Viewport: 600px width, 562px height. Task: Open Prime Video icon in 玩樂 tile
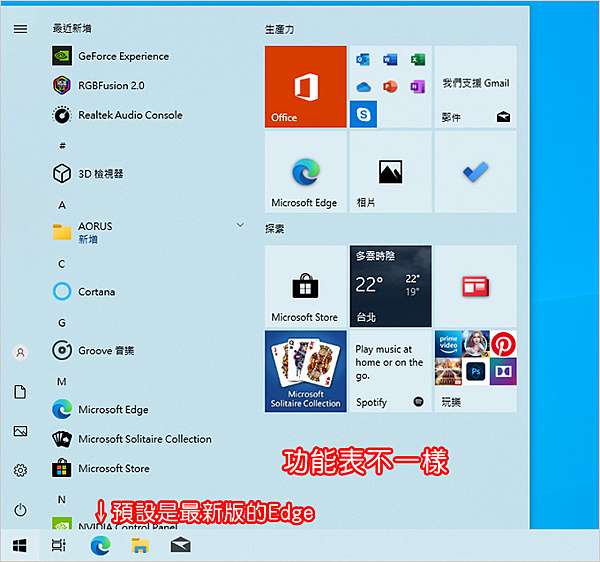click(448, 344)
